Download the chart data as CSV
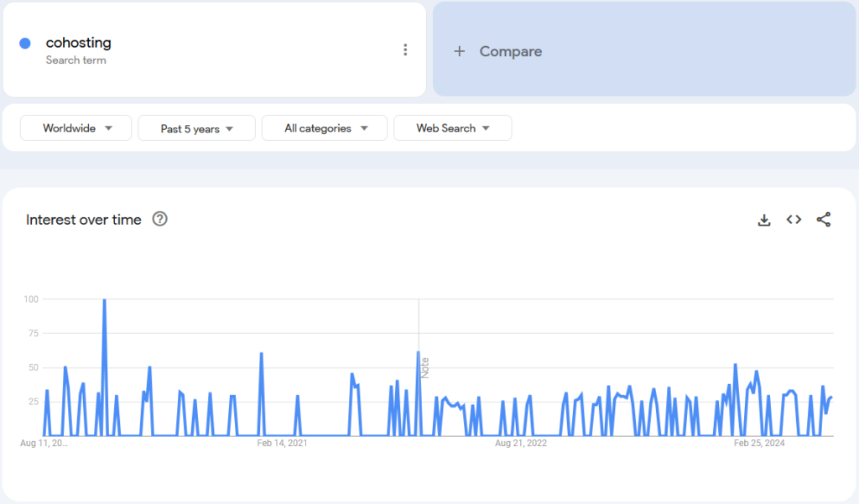Viewport: 859px width, 504px height. pos(763,220)
